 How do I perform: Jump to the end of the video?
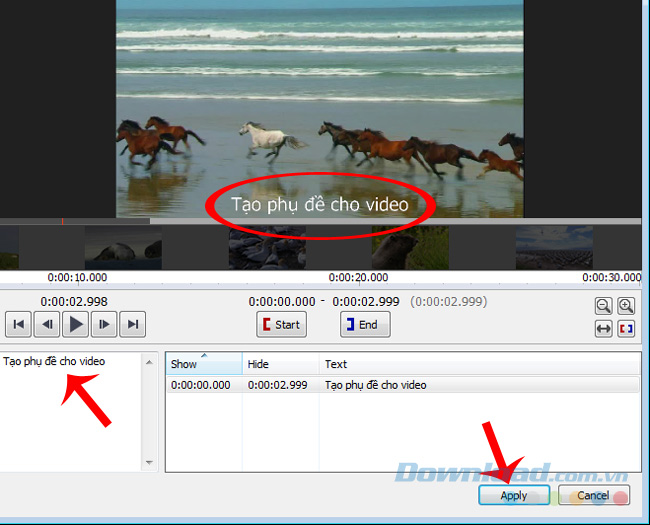[x=133, y=324]
